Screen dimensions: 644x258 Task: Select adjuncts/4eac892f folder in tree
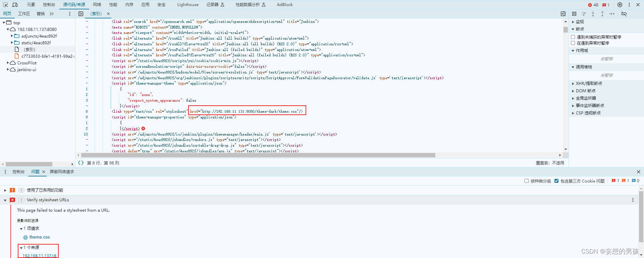coord(39,36)
